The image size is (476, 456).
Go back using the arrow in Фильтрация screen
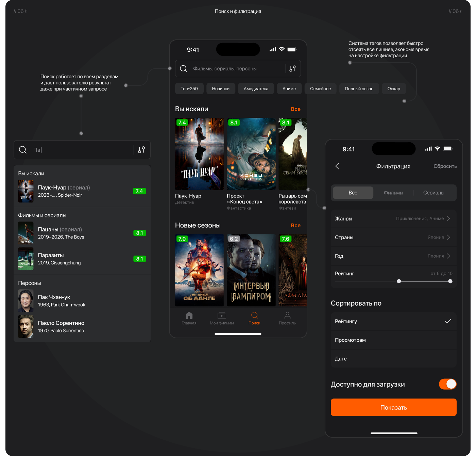[337, 166]
